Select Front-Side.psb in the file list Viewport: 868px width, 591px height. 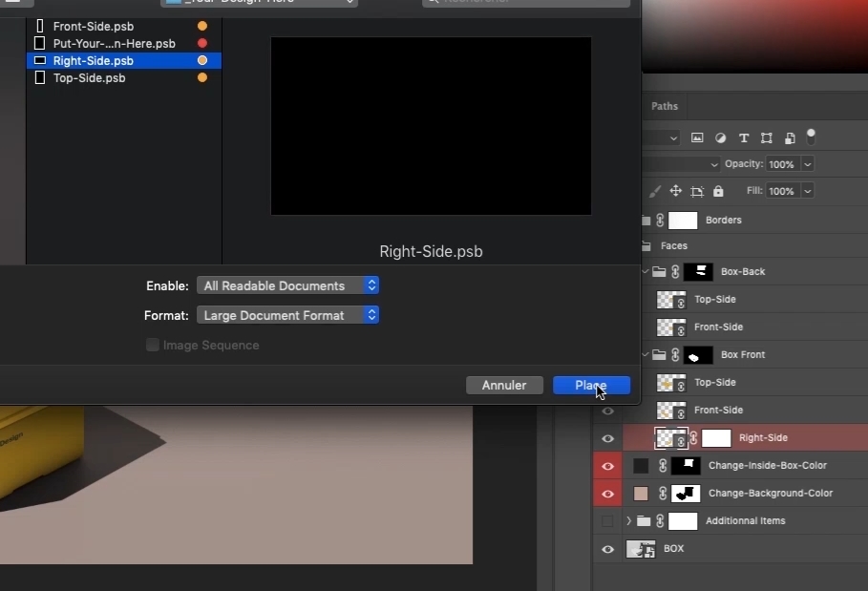click(x=124, y=26)
